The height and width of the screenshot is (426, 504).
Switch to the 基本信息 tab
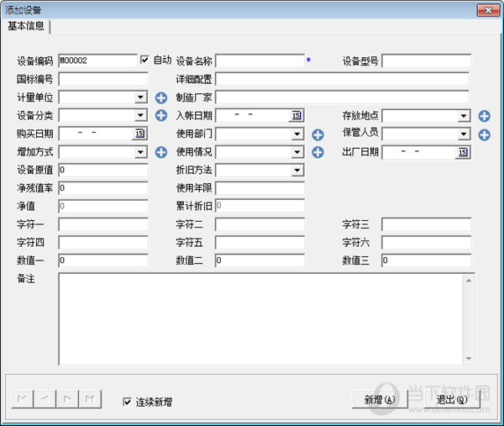[x=26, y=26]
